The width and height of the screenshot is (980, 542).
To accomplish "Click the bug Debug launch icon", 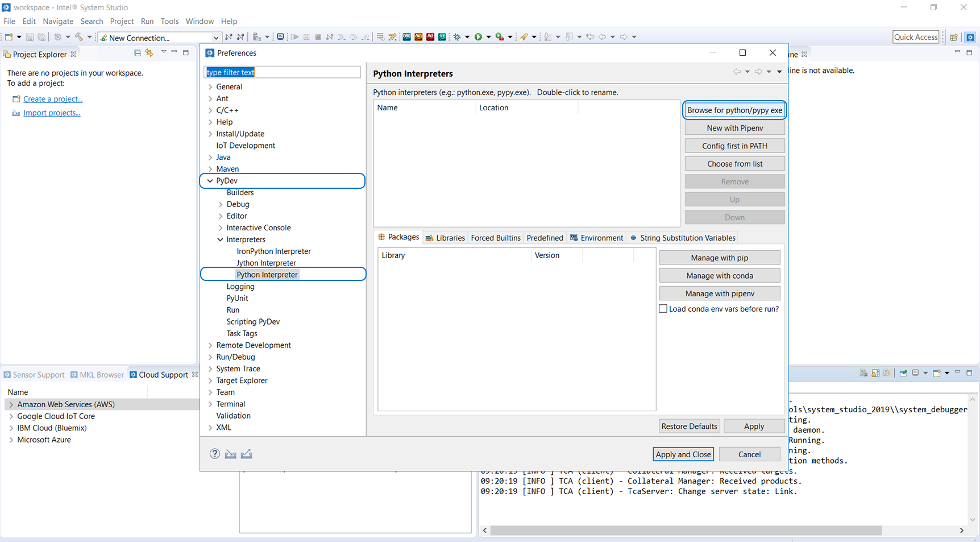I will [457, 37].
